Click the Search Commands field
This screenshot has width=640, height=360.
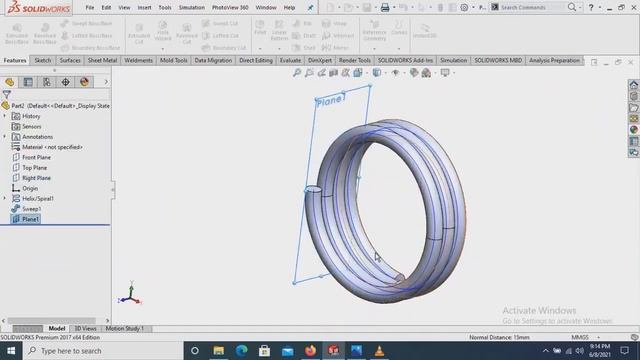coord(530,7)
